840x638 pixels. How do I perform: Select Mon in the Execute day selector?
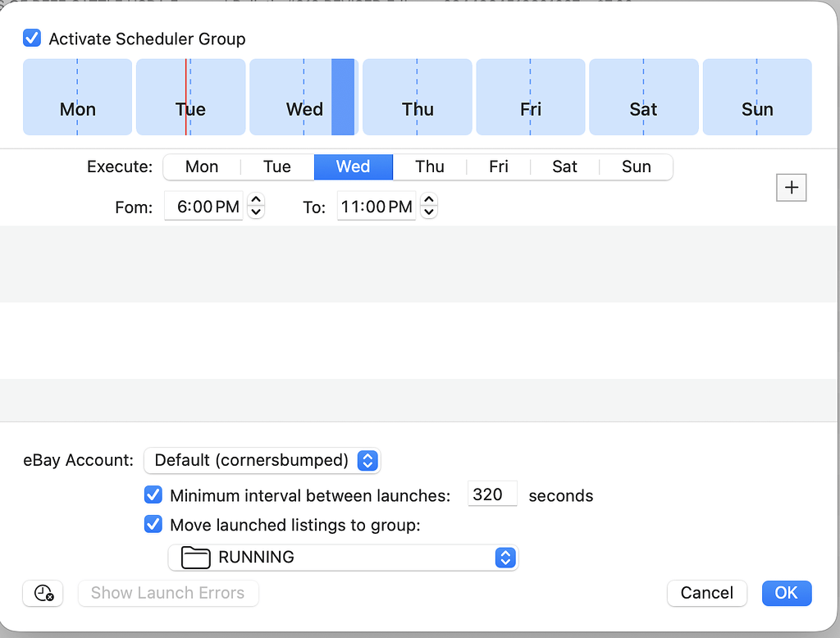click(202, 166)
